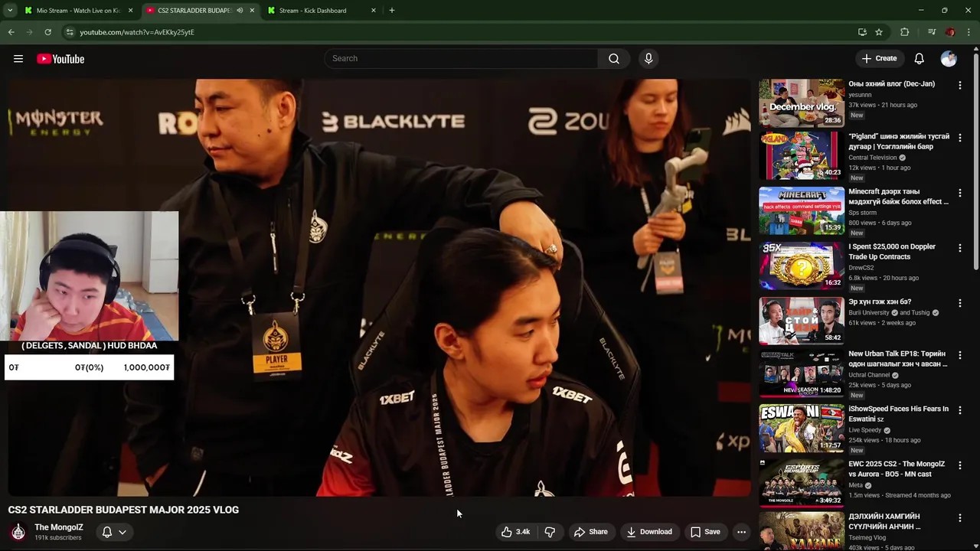
Task: Go to YouTube home via logo
Action: (x=60, y=59)
